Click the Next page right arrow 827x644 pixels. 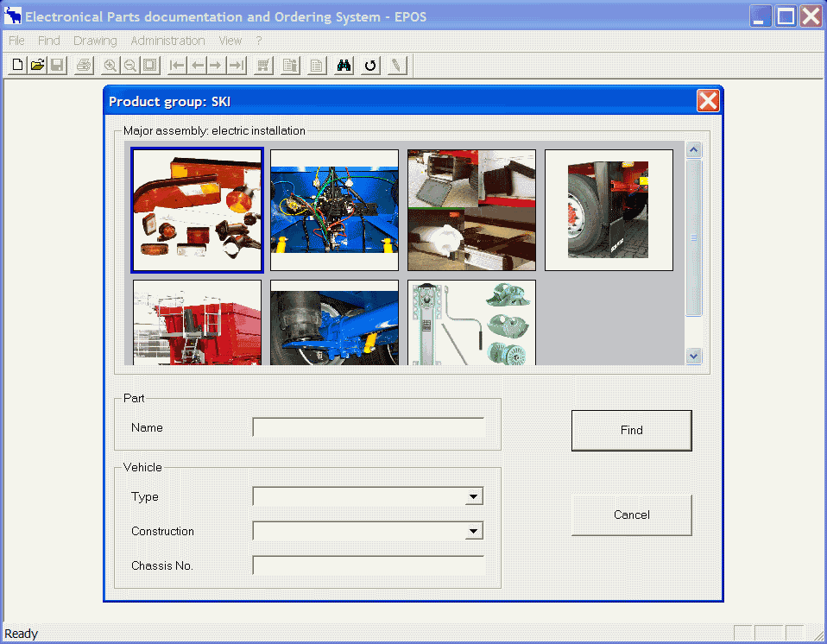click(x=216, y=66)
